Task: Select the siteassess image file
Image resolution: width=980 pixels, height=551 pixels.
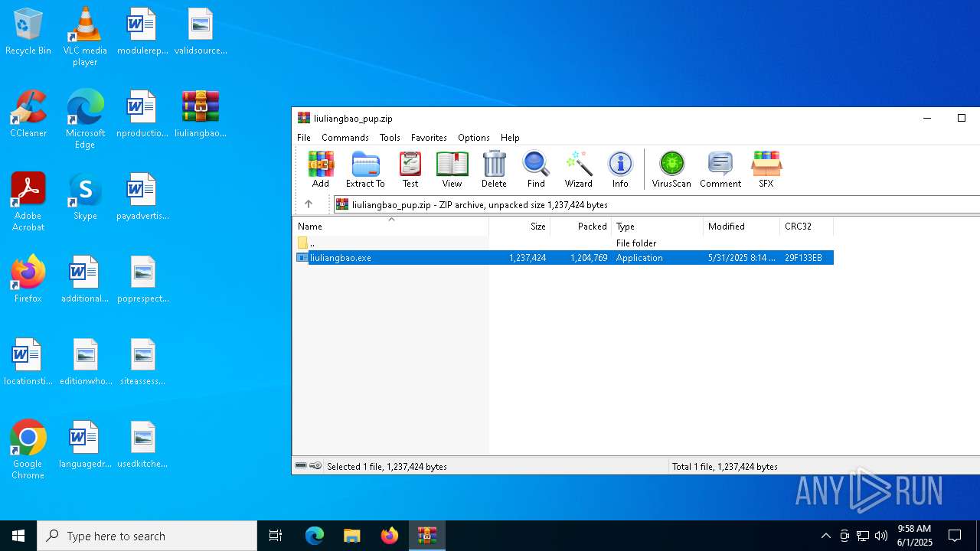Action: (x=142, y=363)
